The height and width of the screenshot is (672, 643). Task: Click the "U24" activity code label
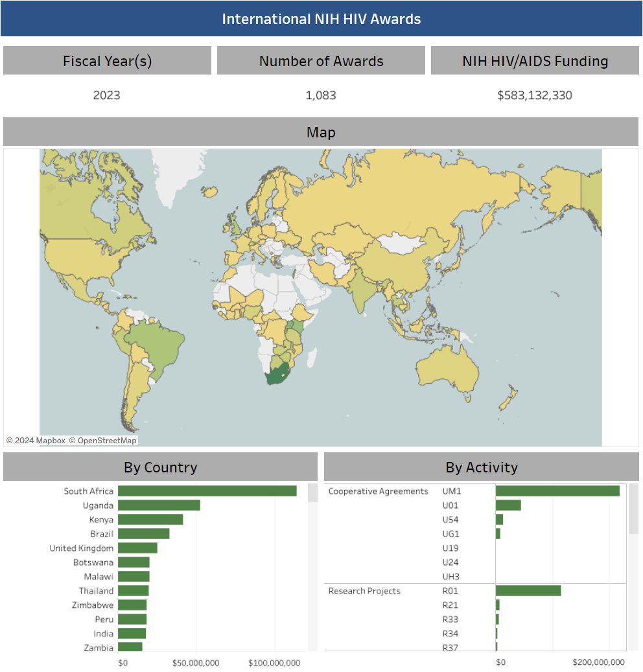pyautogui.click(x=450, y=562)
